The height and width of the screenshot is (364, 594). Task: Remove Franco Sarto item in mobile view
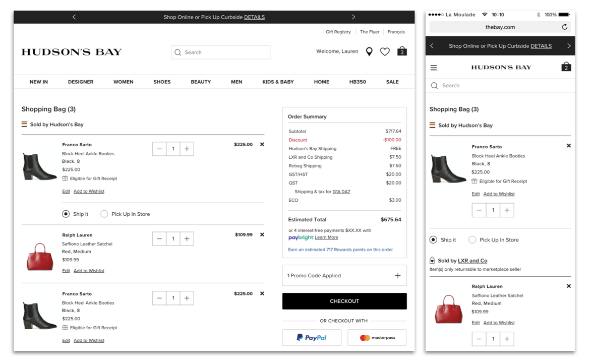569,146
